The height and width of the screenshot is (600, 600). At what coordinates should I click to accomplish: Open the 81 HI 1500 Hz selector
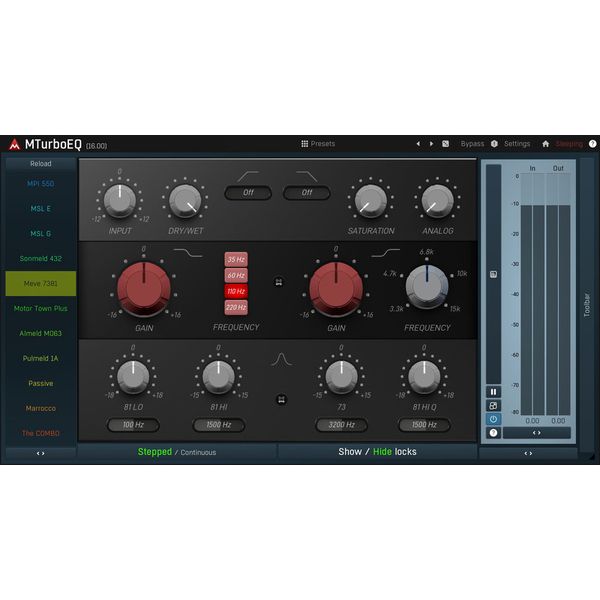coord(218,425)
